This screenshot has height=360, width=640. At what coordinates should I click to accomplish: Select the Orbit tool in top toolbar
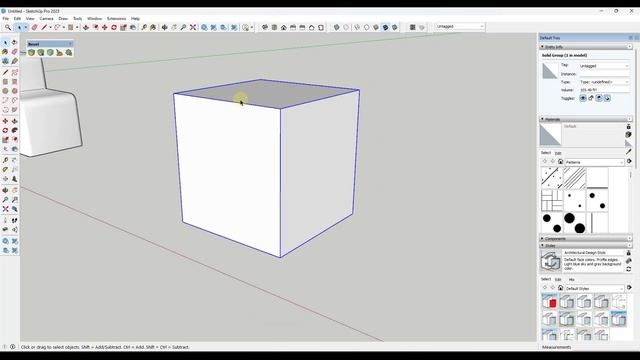click(164, 27)
